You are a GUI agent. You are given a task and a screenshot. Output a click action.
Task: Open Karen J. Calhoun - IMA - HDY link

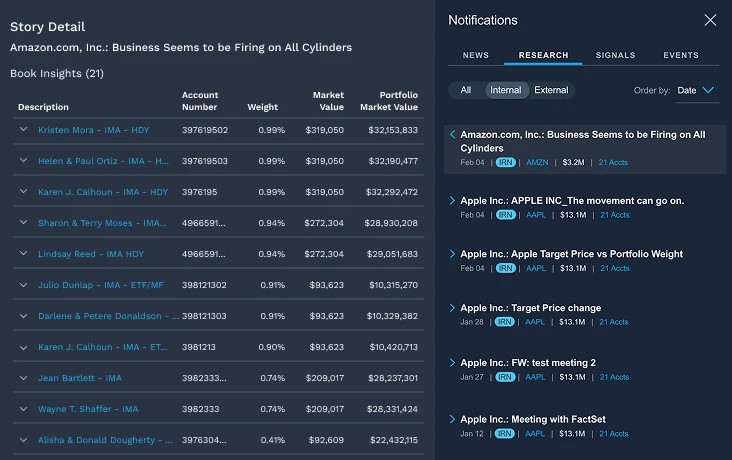tap(103, 192)
